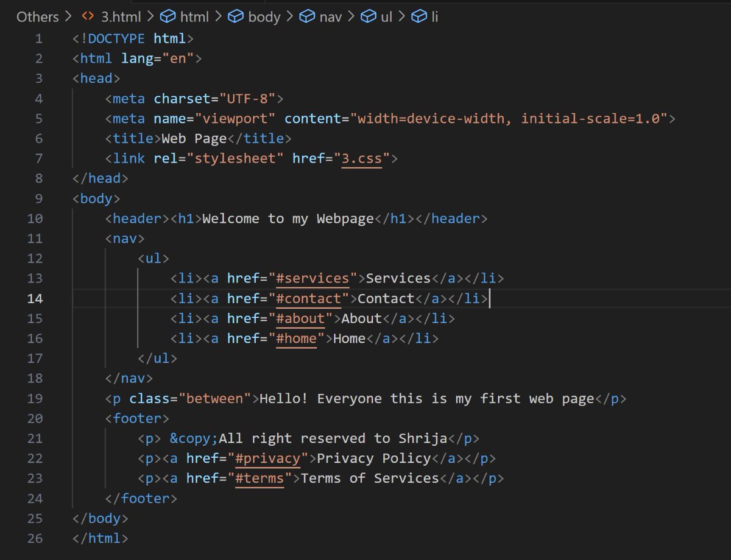731x560 pixels.
Task: Click 'All right reserved to Shrija' text
Action: (333, 438)
